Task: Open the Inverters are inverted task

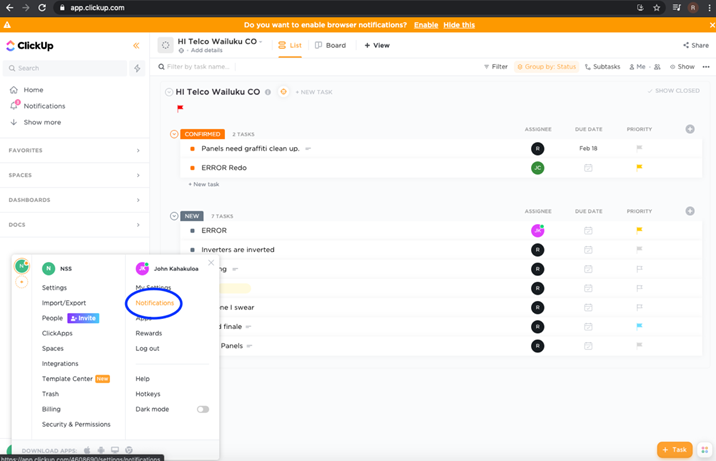Action: [x=238, y=250]
